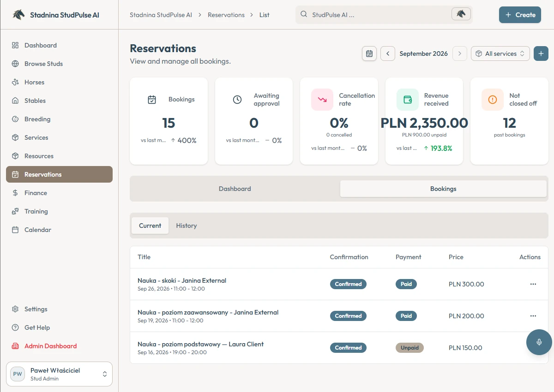This screenshot has width=554, height=392.
Task: Click the Unpaid badge for Laura Client
Action: (409, 348)
